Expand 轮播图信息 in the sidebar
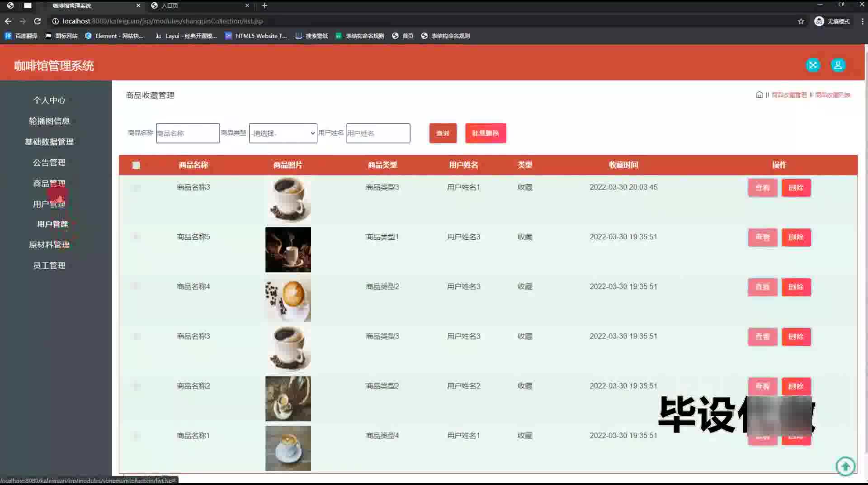The height and width of the screenshot is (485, 868). coord(49,121)
